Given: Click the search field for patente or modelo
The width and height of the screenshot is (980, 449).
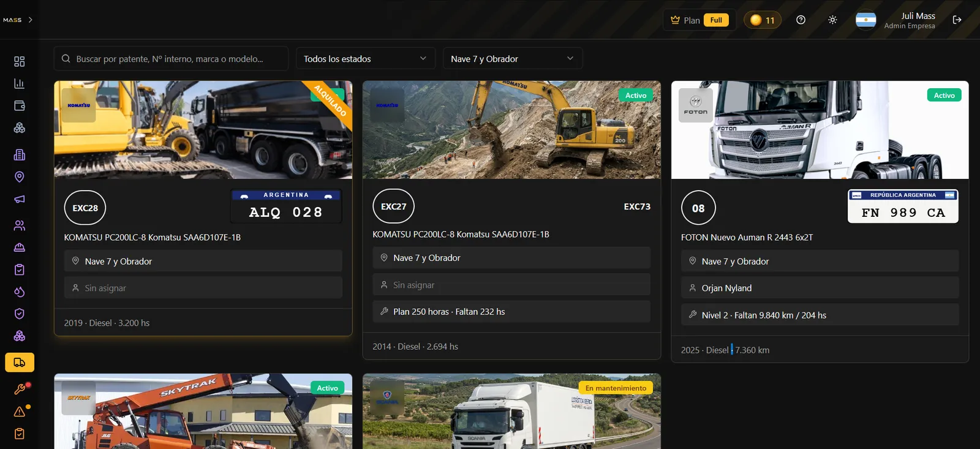Looking at the screenshot, I should point(171,59).
